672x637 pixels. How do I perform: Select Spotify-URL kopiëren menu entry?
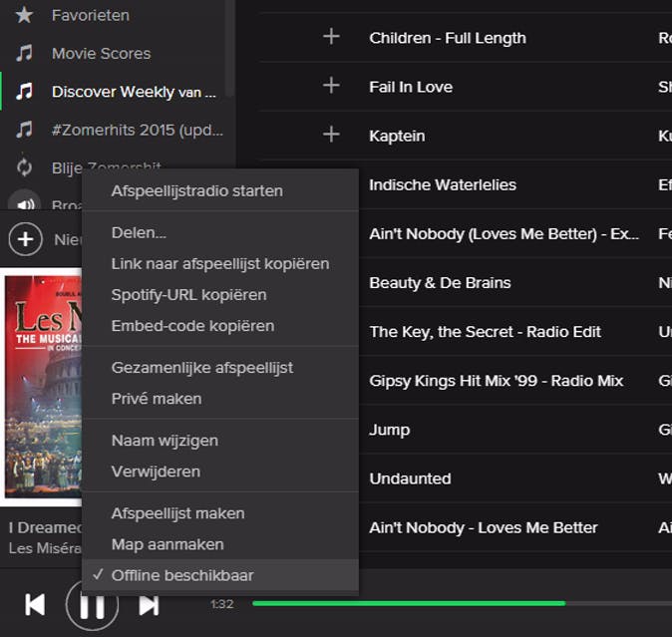tap(220, 295)
